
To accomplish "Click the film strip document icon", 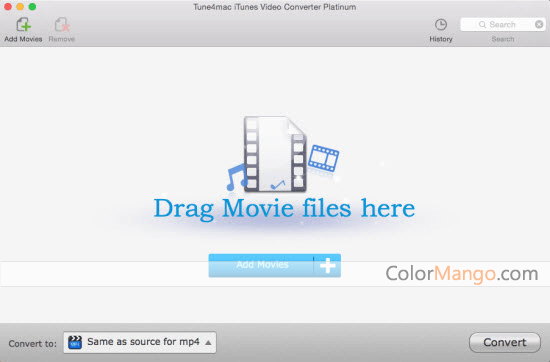I will pos(275,154).
